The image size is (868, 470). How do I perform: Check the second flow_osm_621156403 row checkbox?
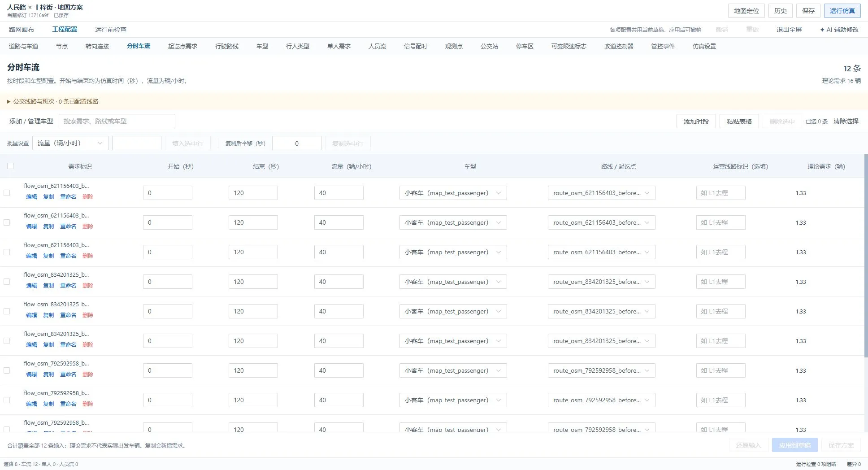coord(7,222)
